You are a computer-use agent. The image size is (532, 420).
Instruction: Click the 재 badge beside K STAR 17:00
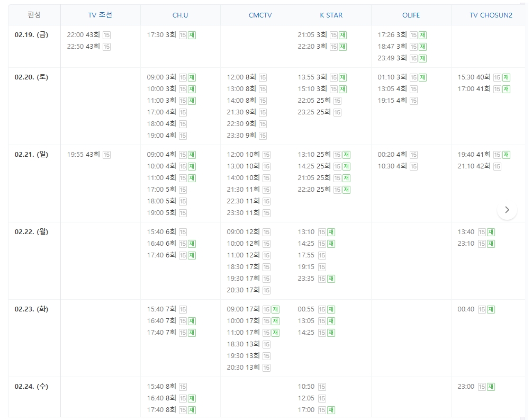331,410
